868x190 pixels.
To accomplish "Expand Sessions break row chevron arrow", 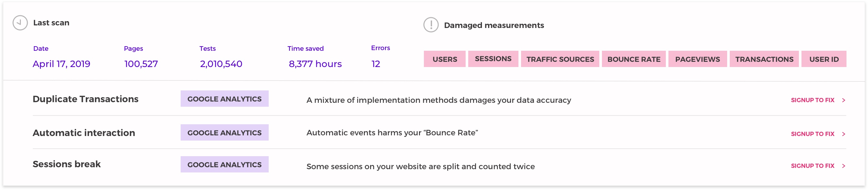I will pyautogui.click(x=844, y=166).
